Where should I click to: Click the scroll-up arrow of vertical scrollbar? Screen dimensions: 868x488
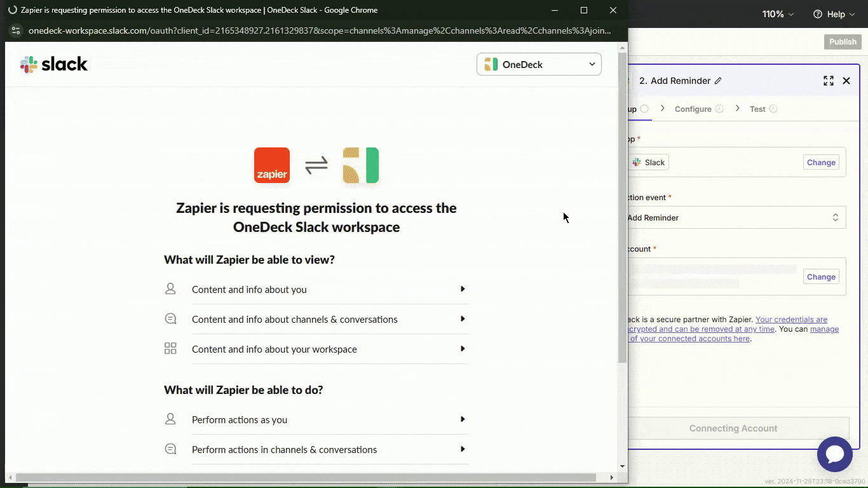(622, 47)
